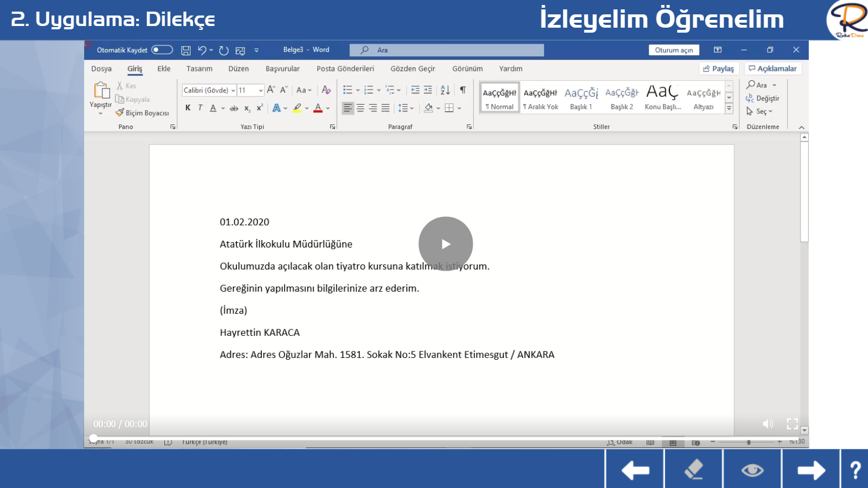The width and height of the screenshot is (868, 488).
Task: Switch to the Tasarım tab
Action: [199, 69]
